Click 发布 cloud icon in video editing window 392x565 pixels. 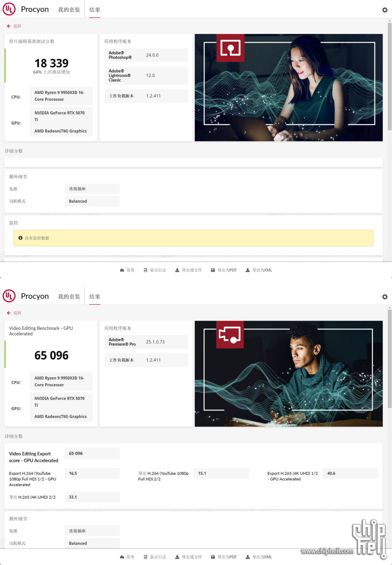pyautogui.click(x=122, y=557)
